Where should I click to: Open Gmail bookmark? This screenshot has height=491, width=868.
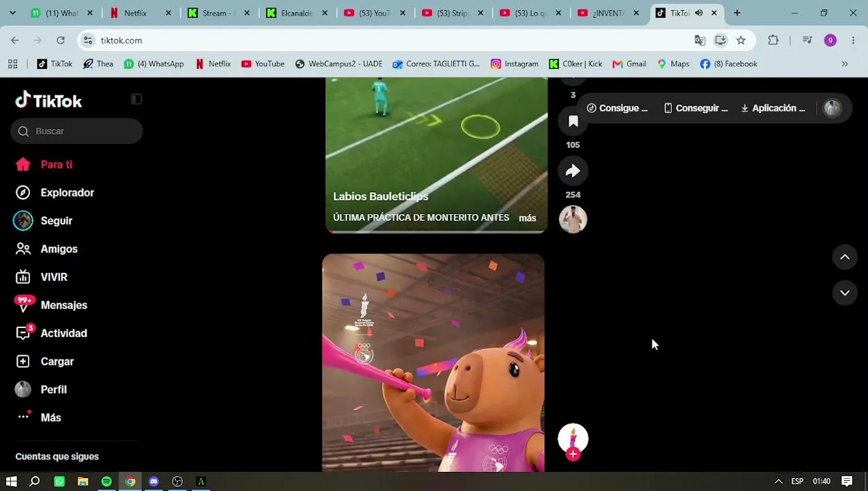point(629,64)
